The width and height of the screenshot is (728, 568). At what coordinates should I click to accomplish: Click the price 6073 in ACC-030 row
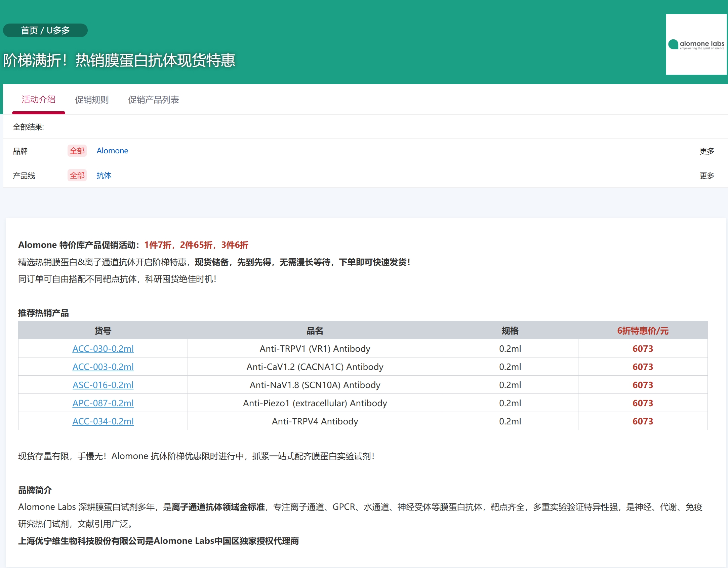click(x=643, y=348)
